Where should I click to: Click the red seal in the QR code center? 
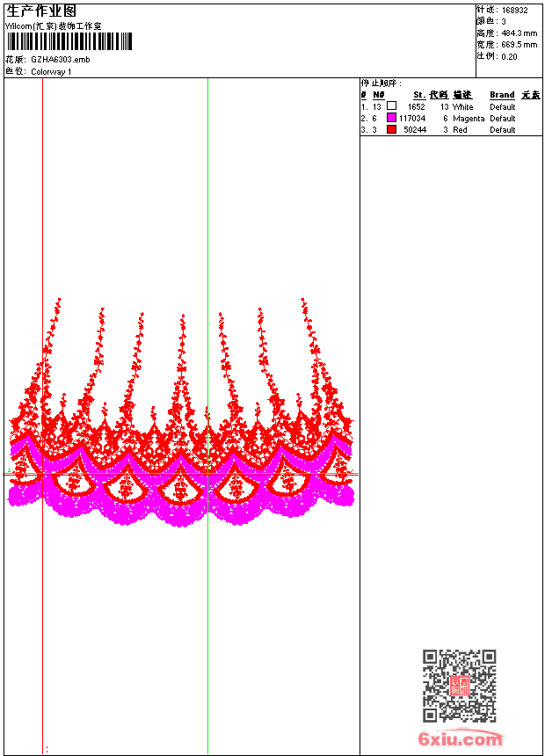click(460, 686)
